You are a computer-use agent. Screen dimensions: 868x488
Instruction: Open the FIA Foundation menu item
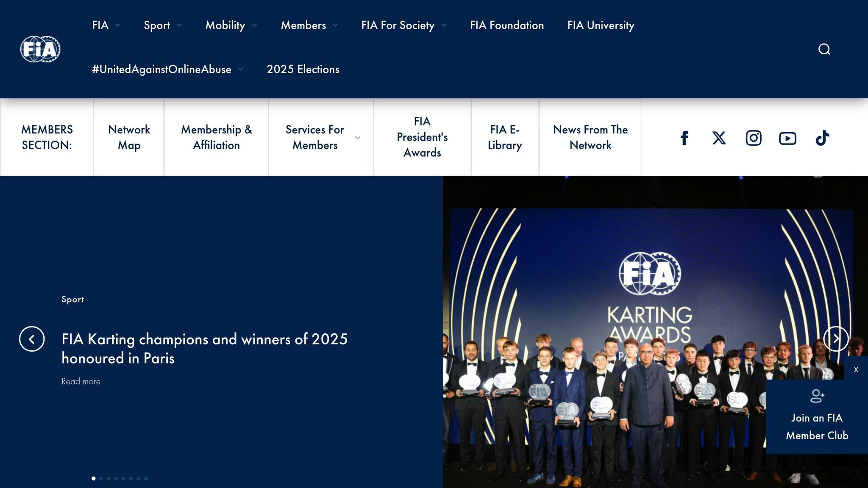coord(507,25)
